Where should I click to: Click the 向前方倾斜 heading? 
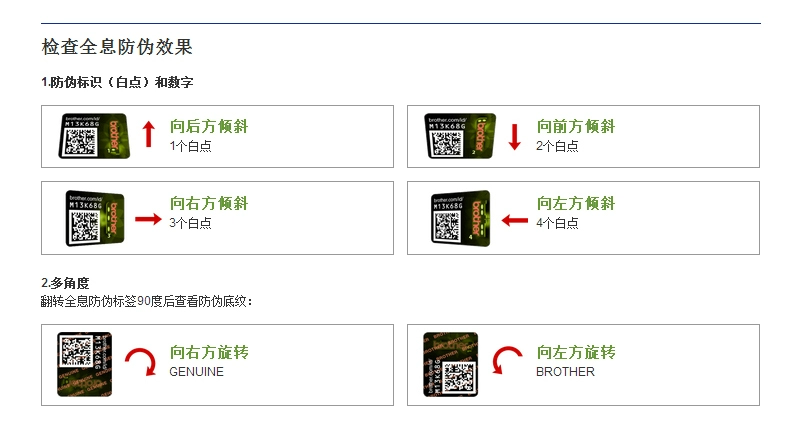coord(576,126)
